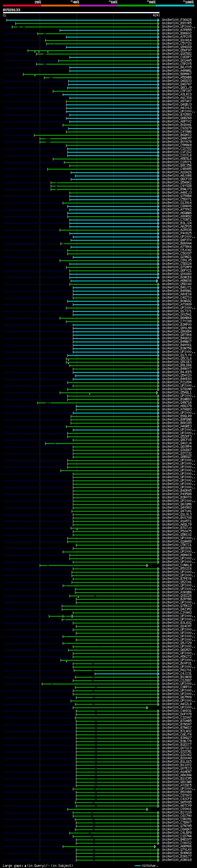The height and width of the screenshot is (868, 197).
Task: Select the UniRef100_C5FX97 label
Action: pos(177,91)
